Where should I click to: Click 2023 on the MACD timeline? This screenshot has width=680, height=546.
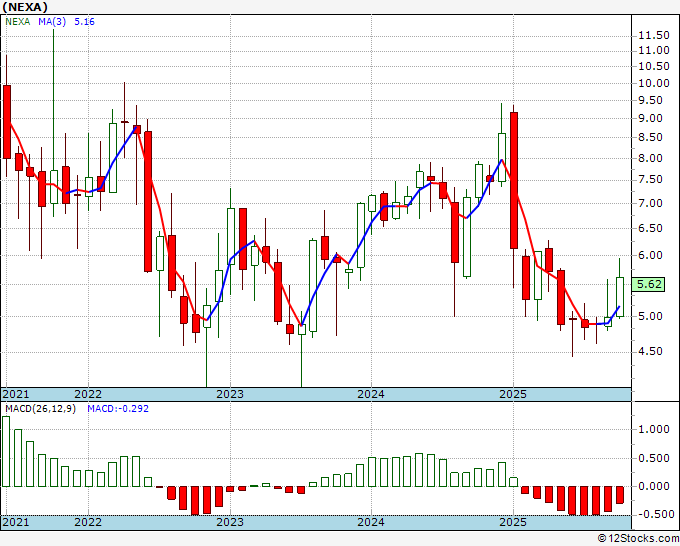pyautogui.click(x=230, y=522)
